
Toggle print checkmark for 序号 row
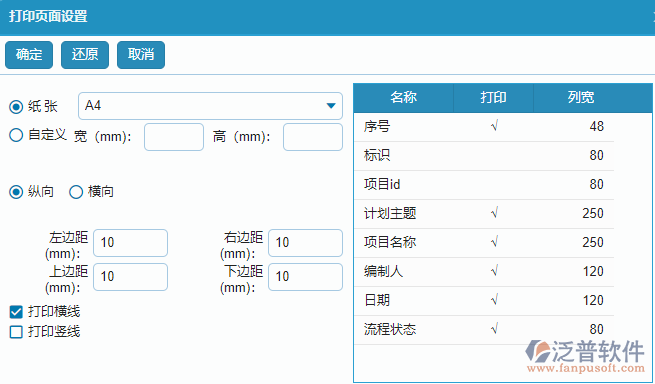pyautogui.click(x=494, y=126)
